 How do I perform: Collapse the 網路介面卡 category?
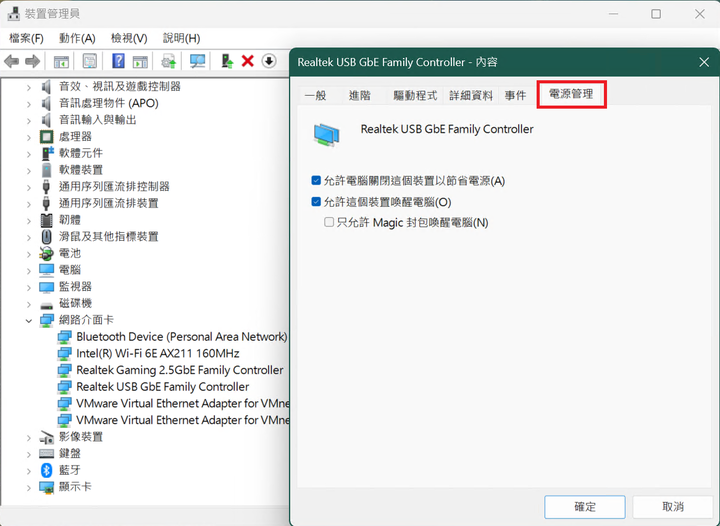[29, 321]
